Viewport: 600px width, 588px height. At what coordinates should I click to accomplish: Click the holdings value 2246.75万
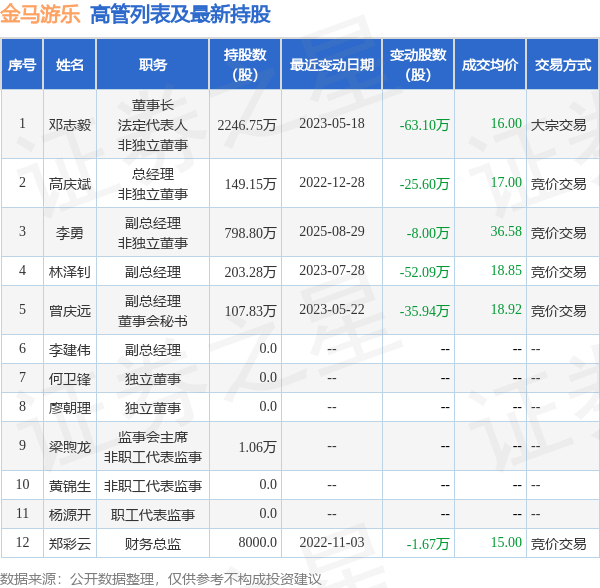(247, 125)
